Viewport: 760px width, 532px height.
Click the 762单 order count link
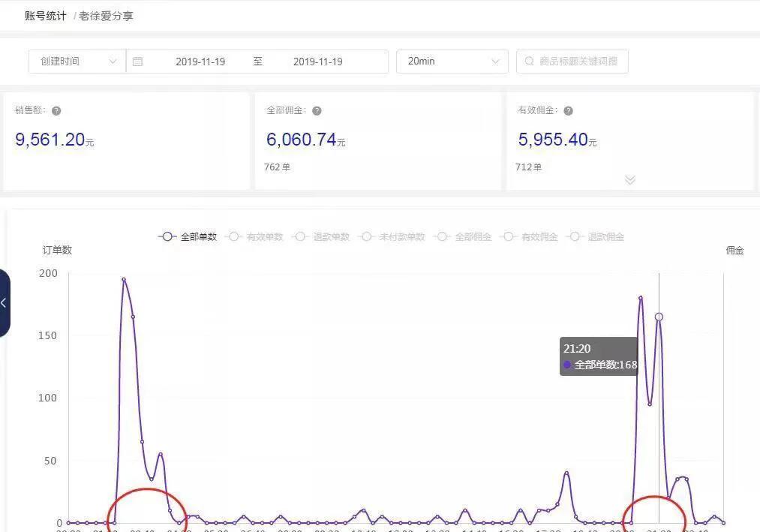(x=278, y=167)
